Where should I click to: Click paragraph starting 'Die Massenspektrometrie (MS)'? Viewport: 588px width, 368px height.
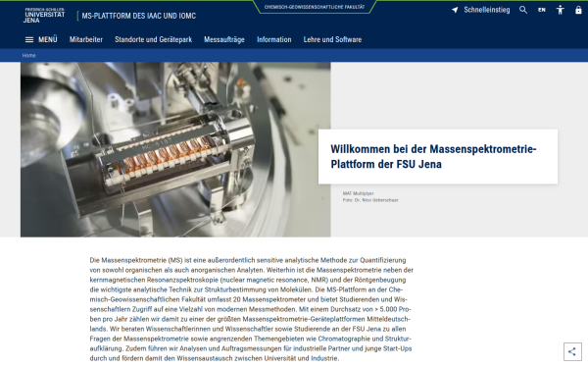click(251, 309)
